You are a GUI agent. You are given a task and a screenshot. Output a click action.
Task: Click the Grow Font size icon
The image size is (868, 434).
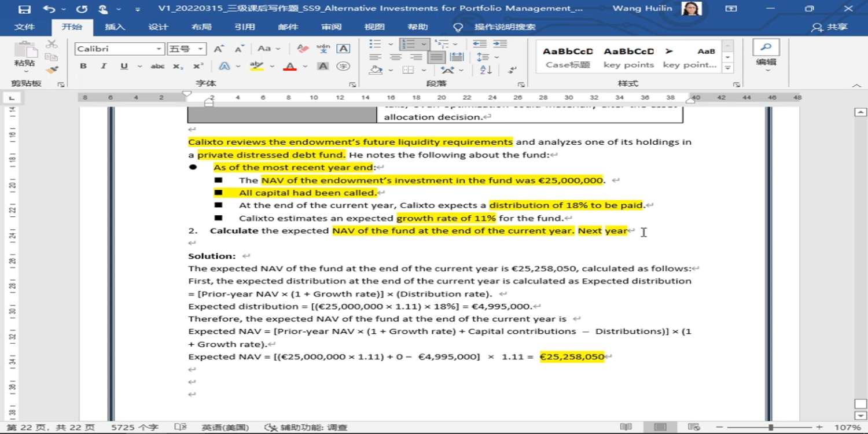coord(219,49)
